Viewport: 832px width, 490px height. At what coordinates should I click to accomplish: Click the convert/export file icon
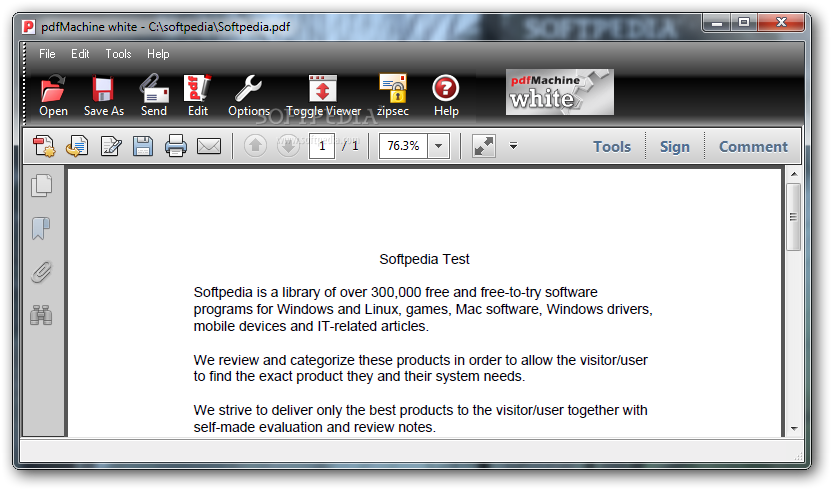pos(77,146)
